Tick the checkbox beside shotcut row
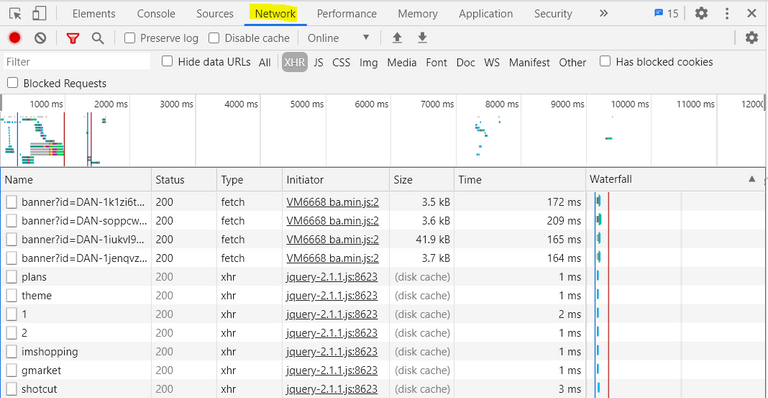Image resolution: width=768 pixels, height=398 pixels. (12, 389)
